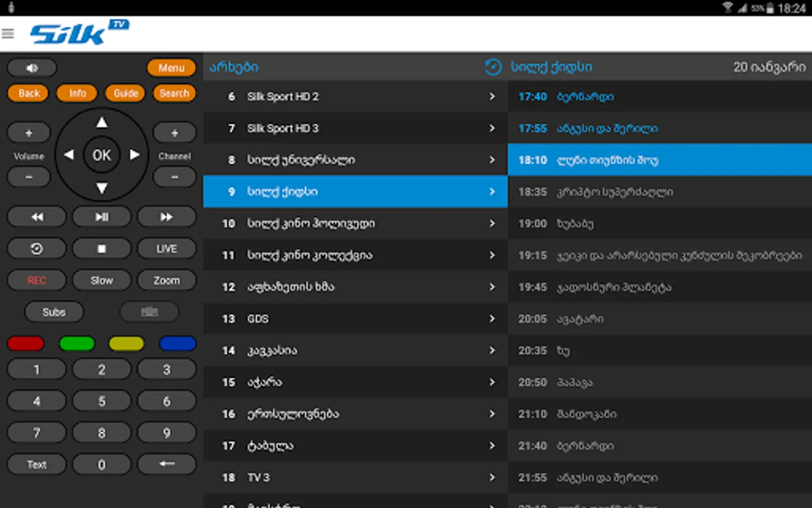
Task: Tap the D-pad down arrow
Action: (x=101, y=188)
